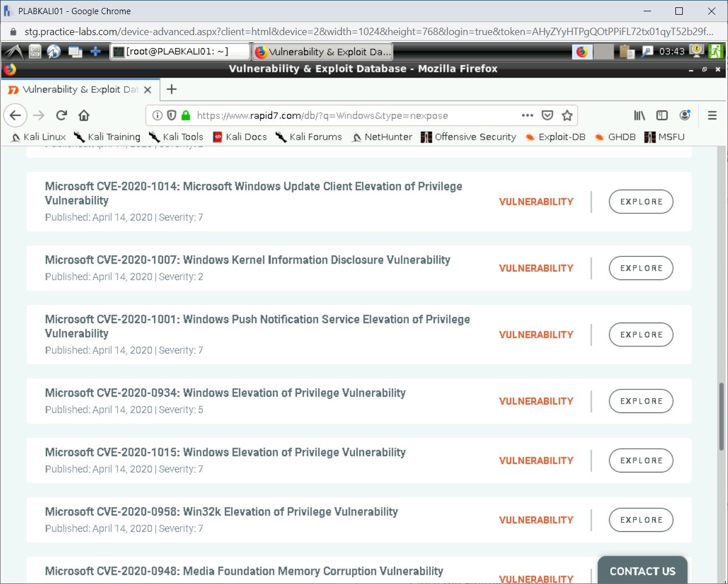Open the Firefox home page icon

84,115
